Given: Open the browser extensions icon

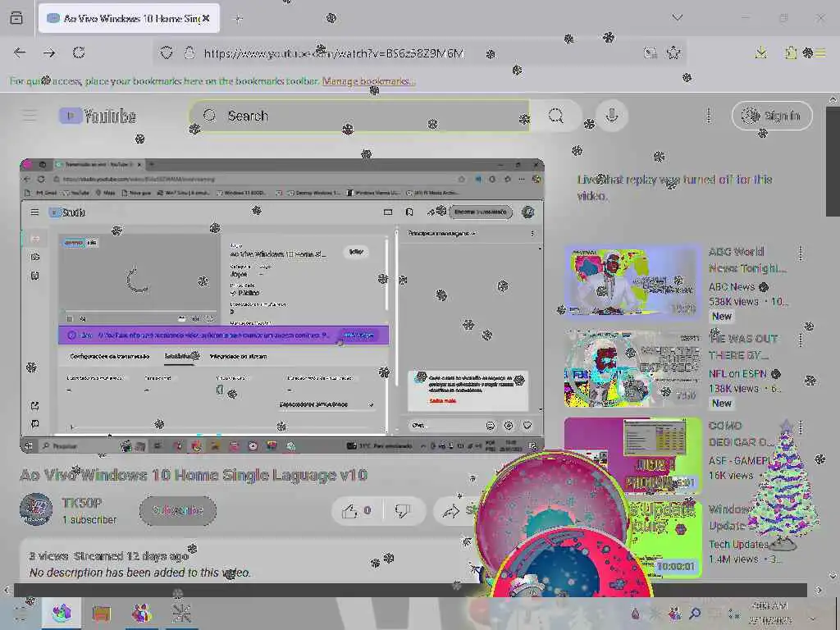Looking at the screenshot, I should 791,52.
